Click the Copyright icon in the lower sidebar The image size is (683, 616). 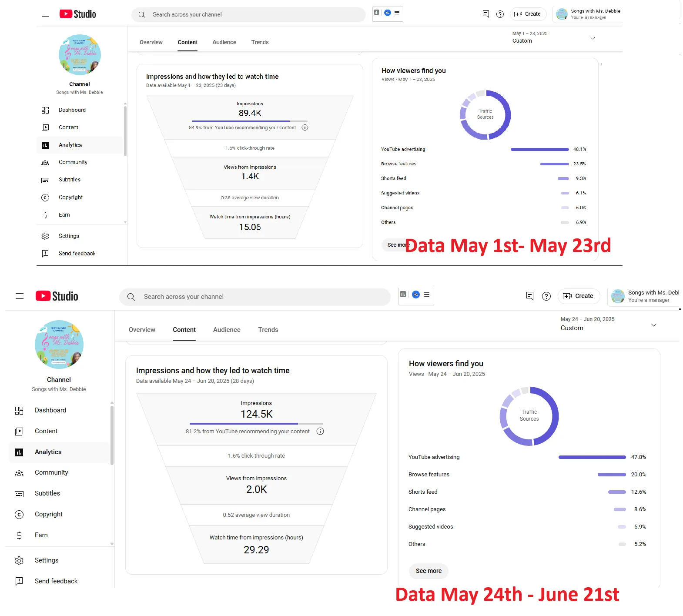click(19, 515)
